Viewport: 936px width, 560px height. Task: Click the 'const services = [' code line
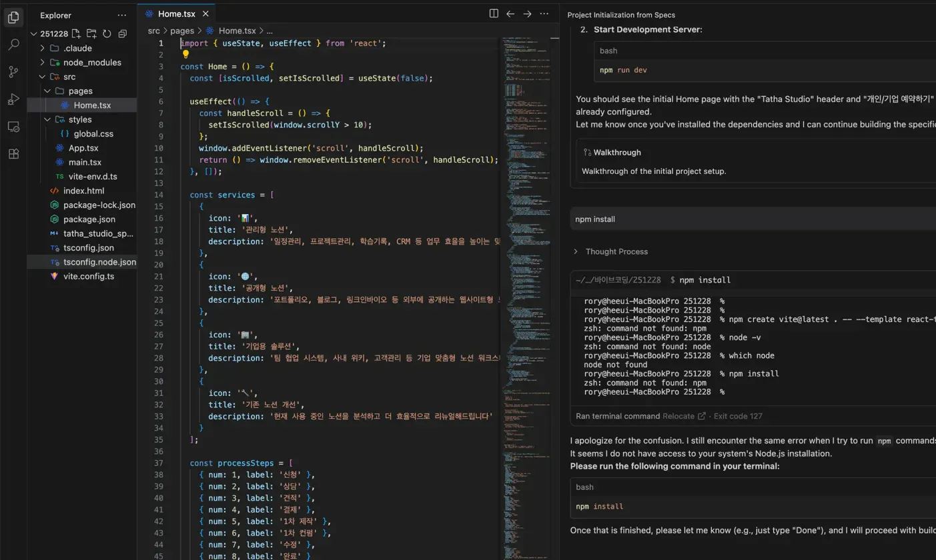pyautogui.click(x=232, y=195)
